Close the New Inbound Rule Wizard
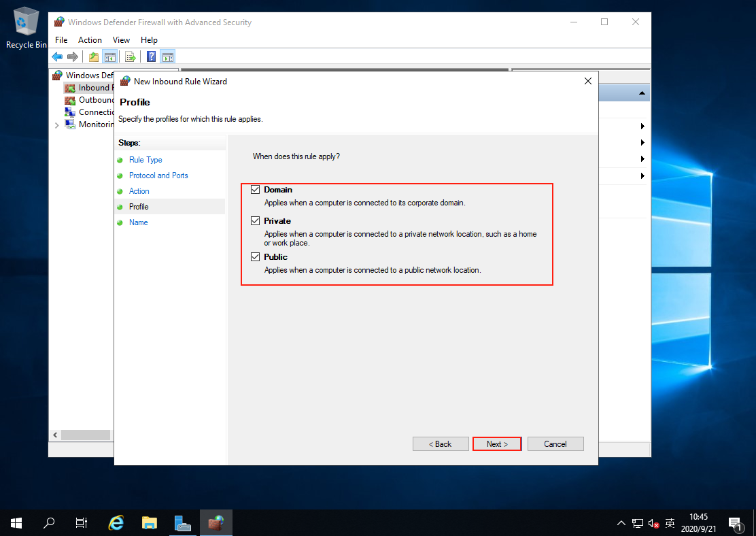 pyautogui.click(x=587, y=81)
